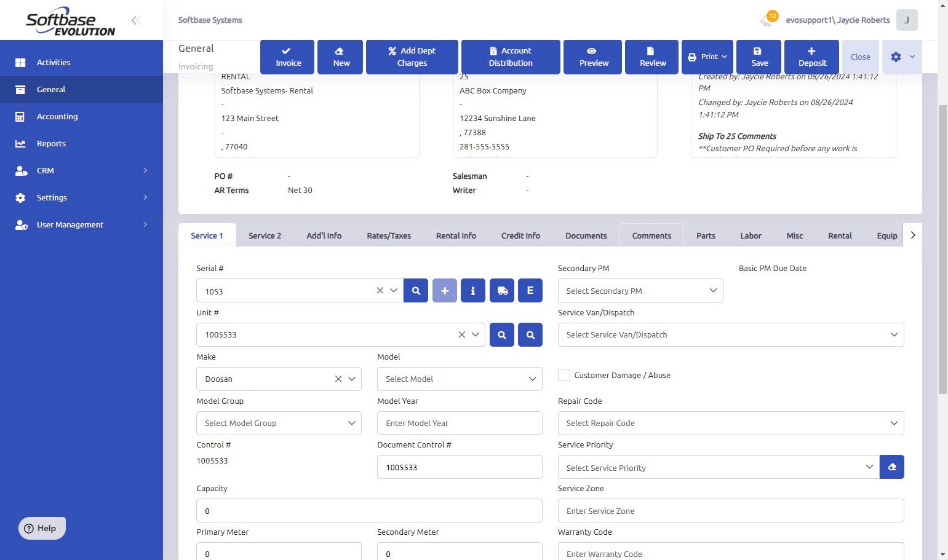
Task: Switch to the Add'l Info tab
Action: tap(324, 236)
